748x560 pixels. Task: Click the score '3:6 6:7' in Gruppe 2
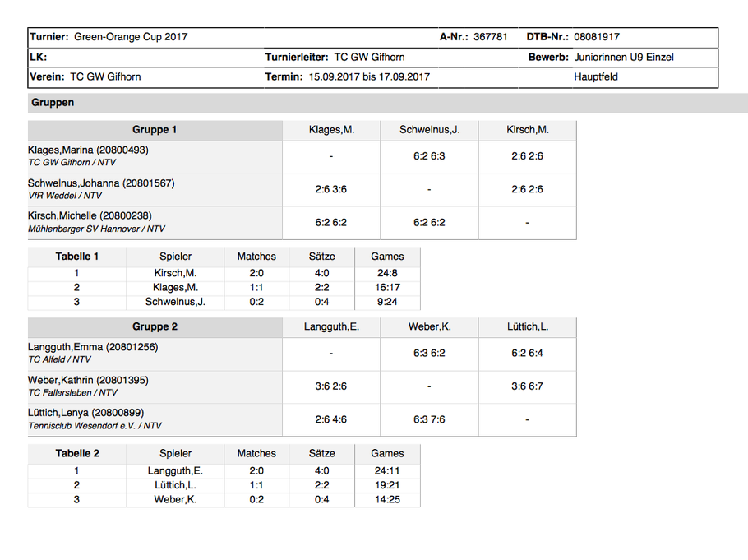[527, 386]
